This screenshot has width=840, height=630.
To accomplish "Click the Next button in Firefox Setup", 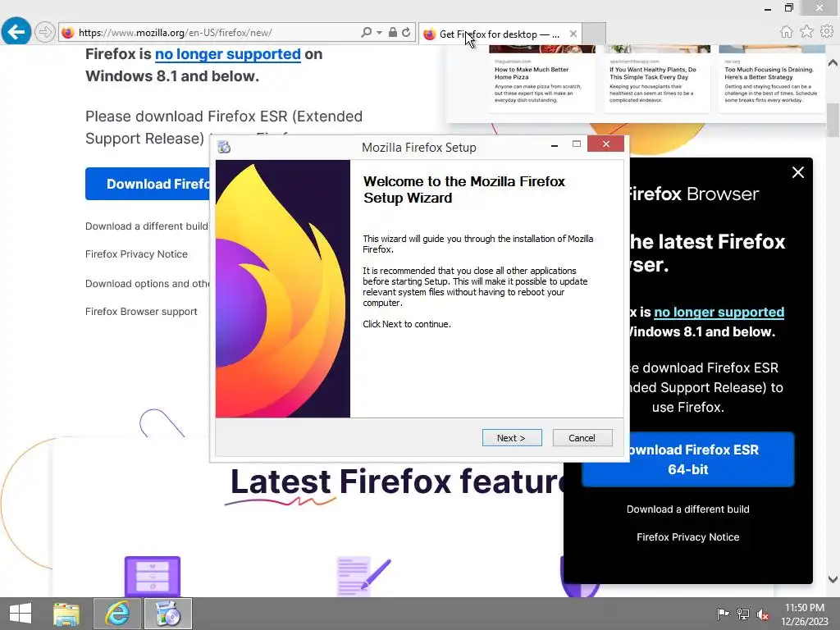I will pos(512,438).
